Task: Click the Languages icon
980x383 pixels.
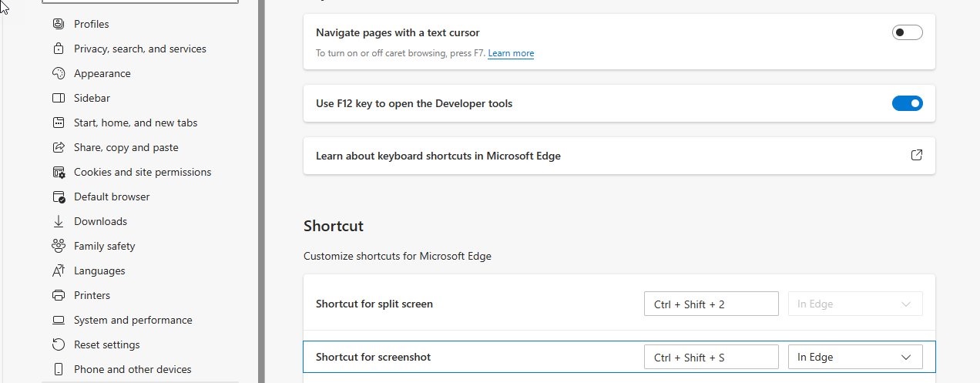Action: click(x=58, y=270)
